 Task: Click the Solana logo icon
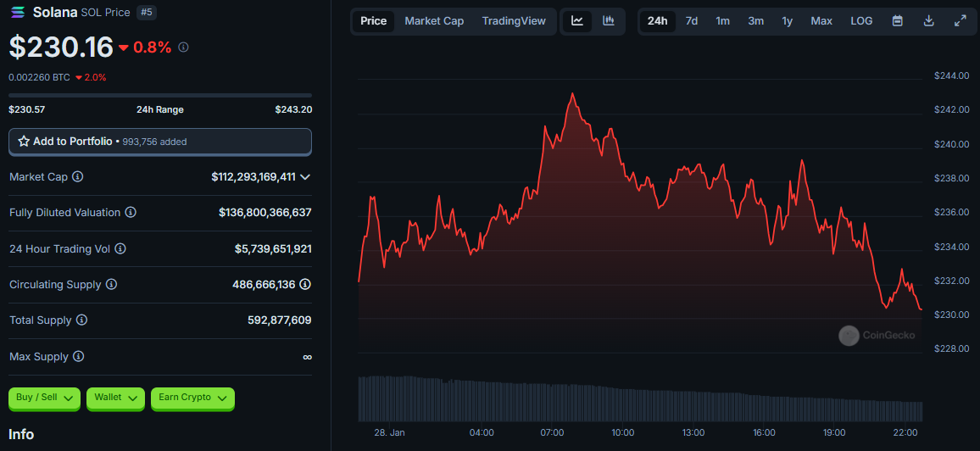[18, 12]
